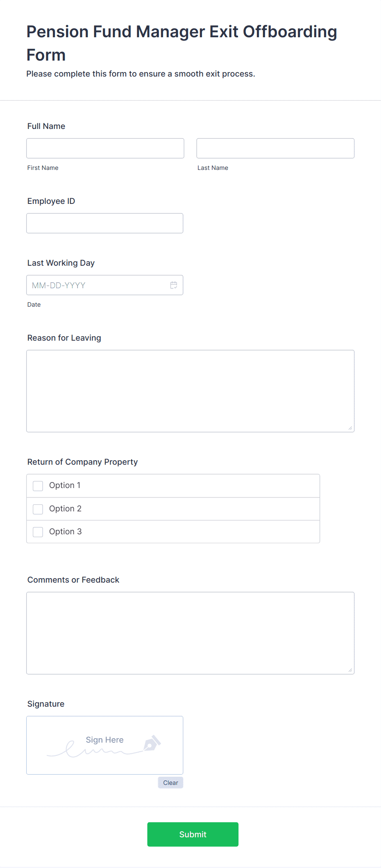Check the Option 1 checkbox

coord(38,486)
